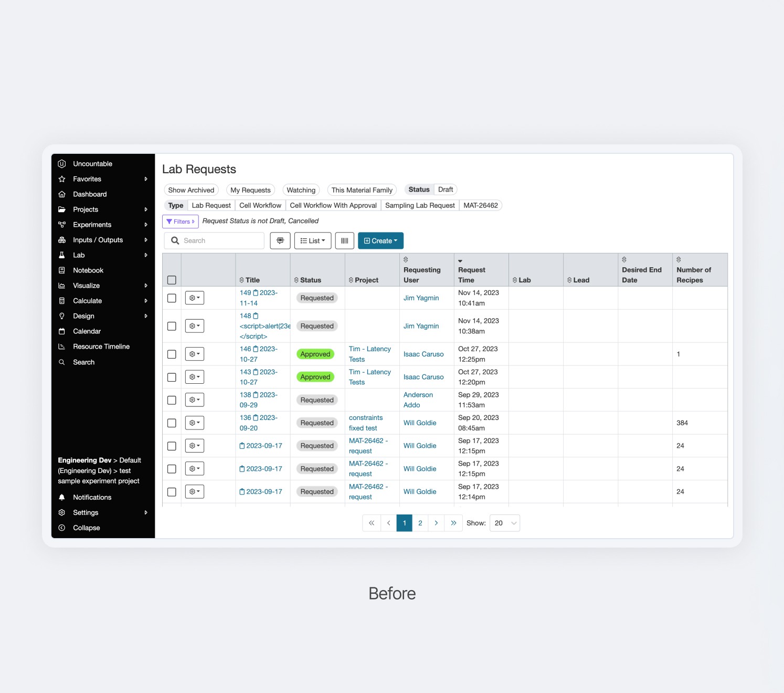Click the Resource Timeline icon
Image resolution: width=784 pixels, height=693 pixels.
62,346
